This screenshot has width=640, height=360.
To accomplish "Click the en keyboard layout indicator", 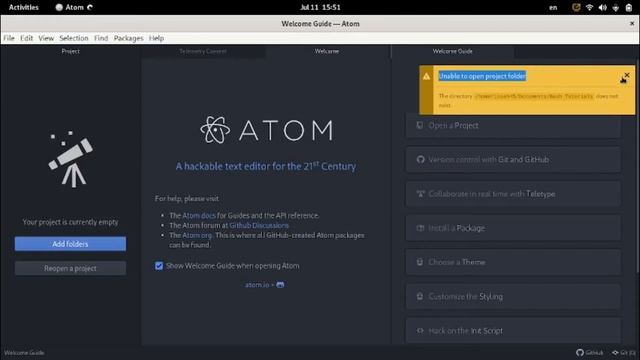I will click(553, 7).
